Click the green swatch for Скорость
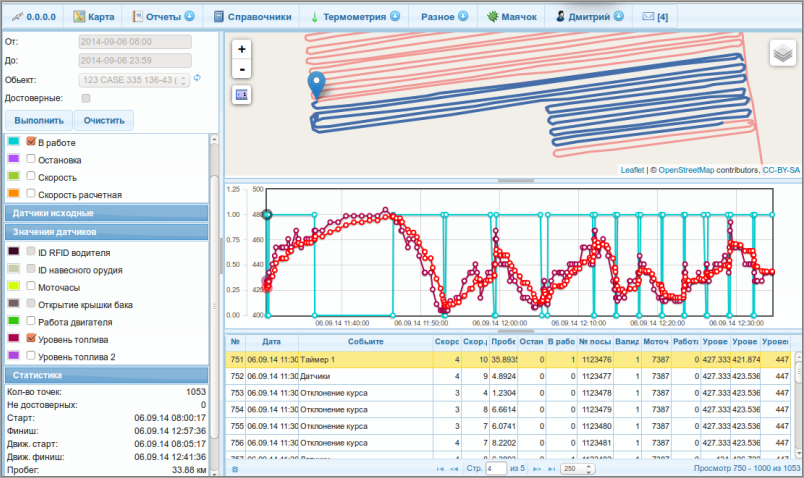The width and height of the screenshot is (804, 478). click(x=14, y=176)
